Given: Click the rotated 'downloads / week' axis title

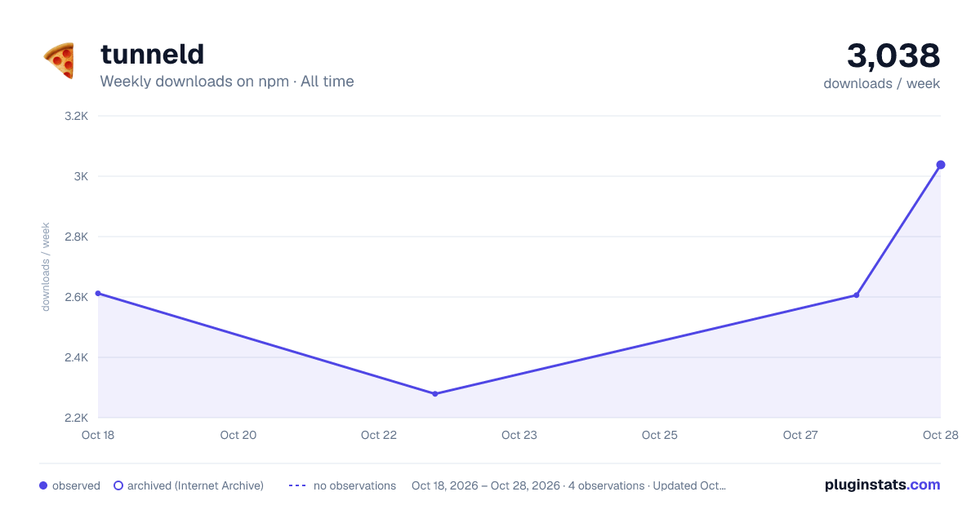Looking at the screenshot, I should pyautogui.click(x=47, y=267).
